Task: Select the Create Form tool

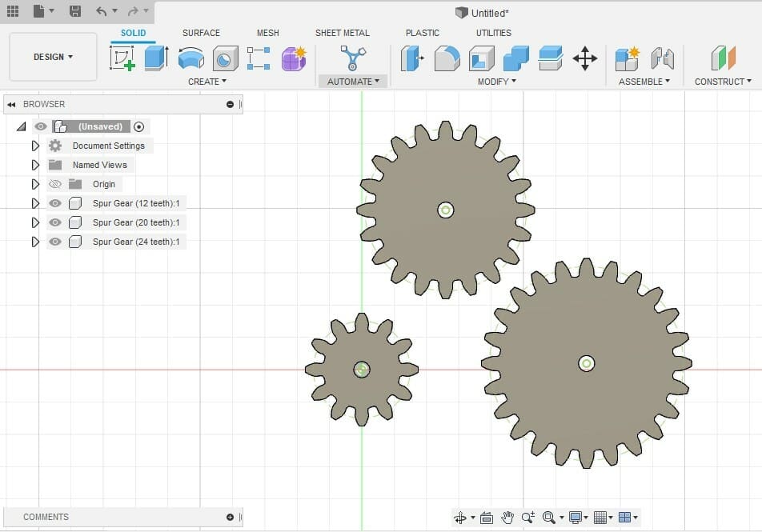Action: (294, 58)
